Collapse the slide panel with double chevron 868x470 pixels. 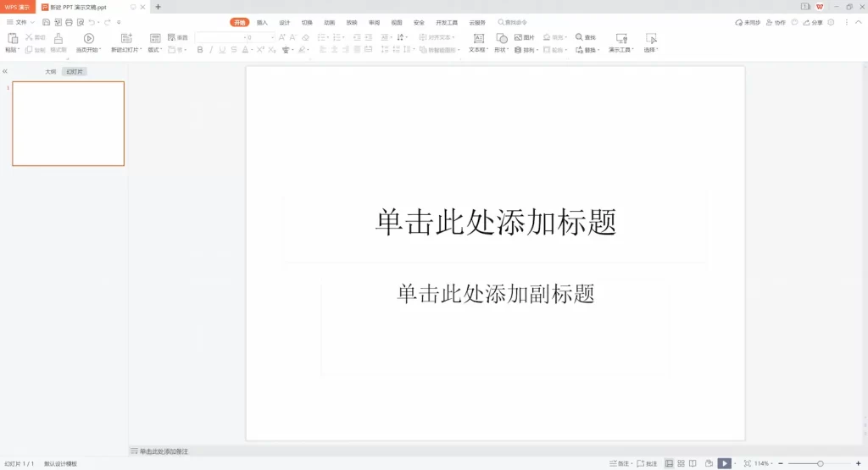[x=5, y=71]
